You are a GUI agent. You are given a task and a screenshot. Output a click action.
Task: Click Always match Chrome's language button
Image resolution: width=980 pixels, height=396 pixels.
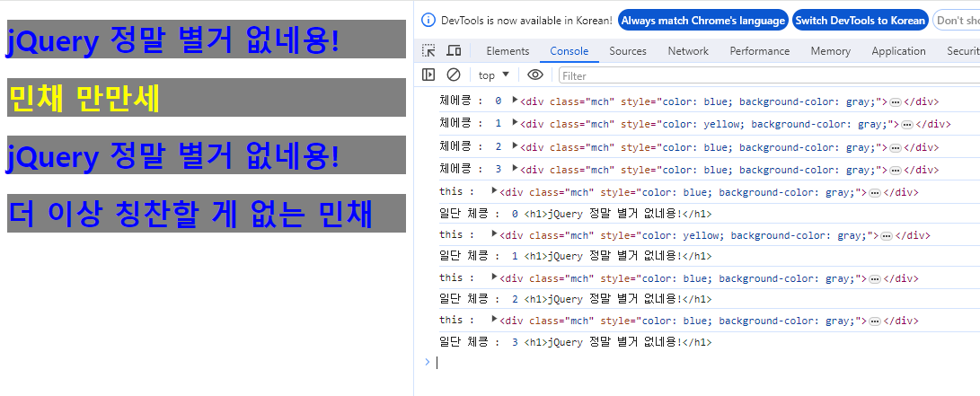[x=703, y=21]
